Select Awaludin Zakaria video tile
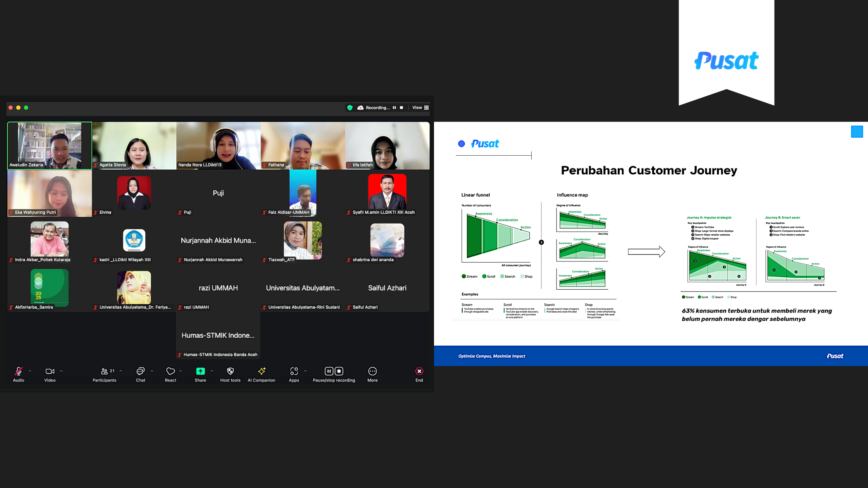 pyautogui.click(x=50, y=146)
